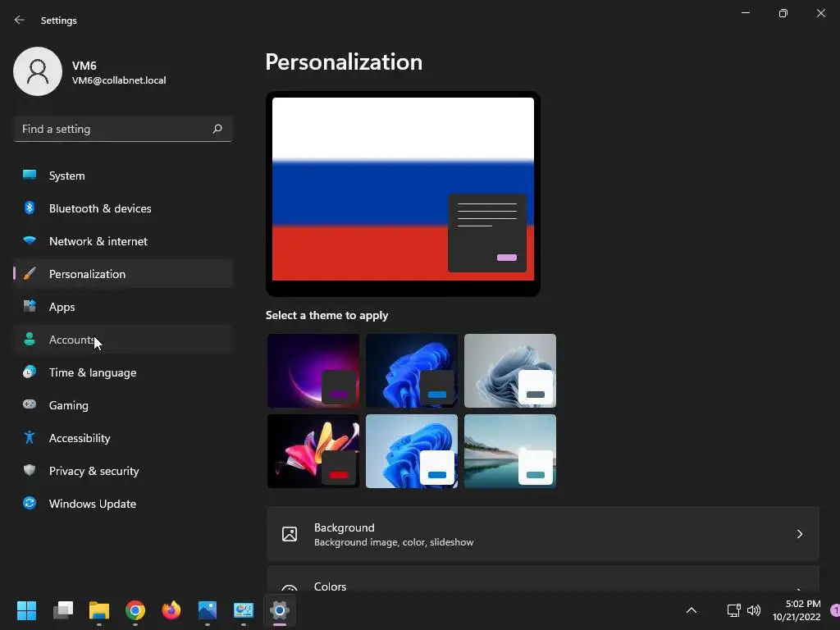The image size is (840, 630).
Task: Click the search magnifier icon in Find a setting
Action: click(217, 129)
